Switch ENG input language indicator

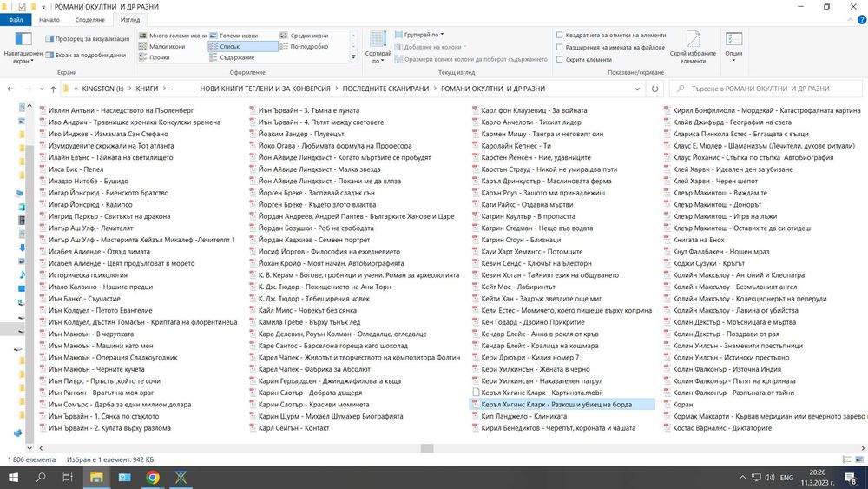coord(786,478)
